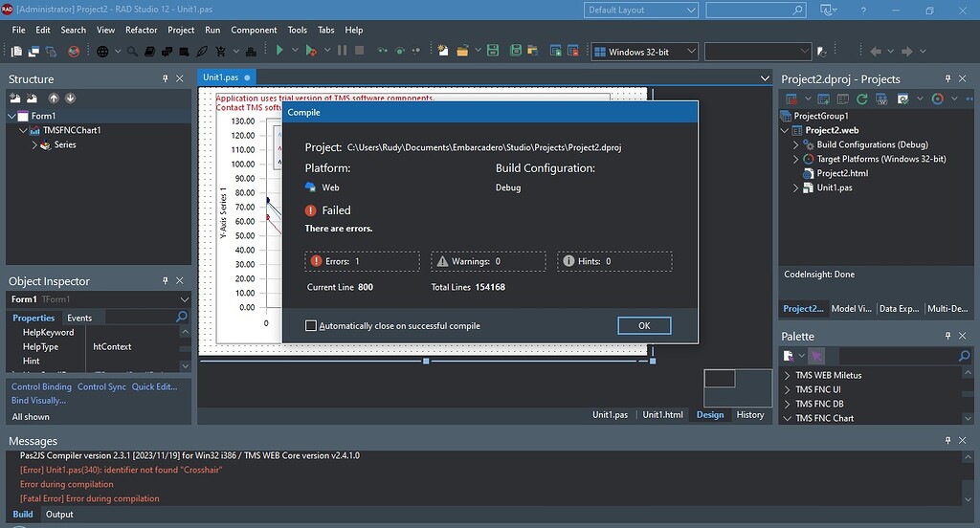Viewport: 980px width, 528px height.
Task: Click the Errors: 1 box in Compile dialog
Action: (363, 261)
